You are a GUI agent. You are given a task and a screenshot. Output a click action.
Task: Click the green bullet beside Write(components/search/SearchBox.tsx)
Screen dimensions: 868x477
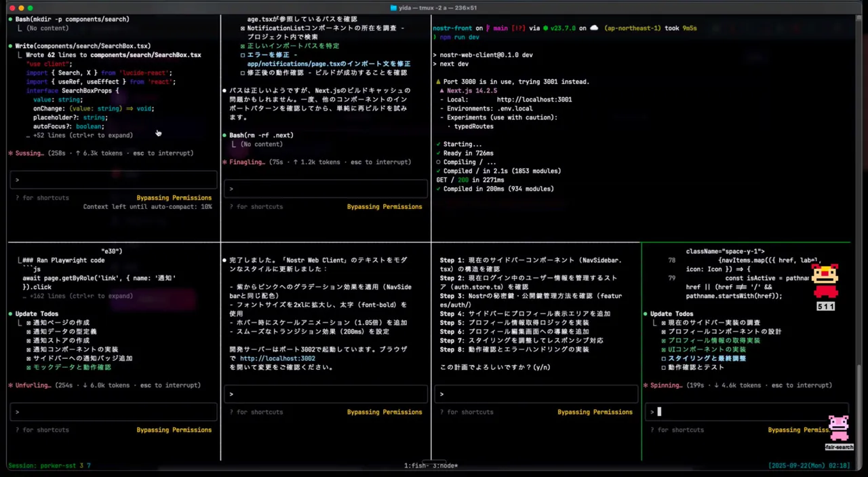pos(10,46)
